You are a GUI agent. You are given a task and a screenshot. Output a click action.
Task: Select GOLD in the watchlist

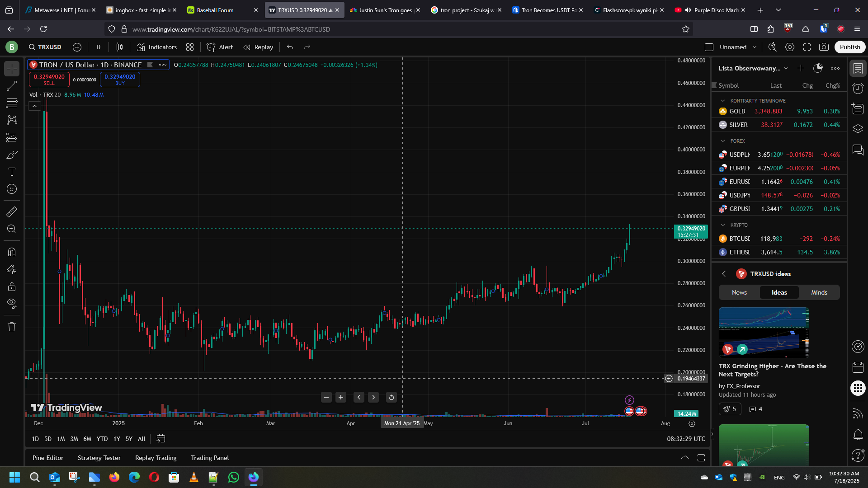coord(779,111)
